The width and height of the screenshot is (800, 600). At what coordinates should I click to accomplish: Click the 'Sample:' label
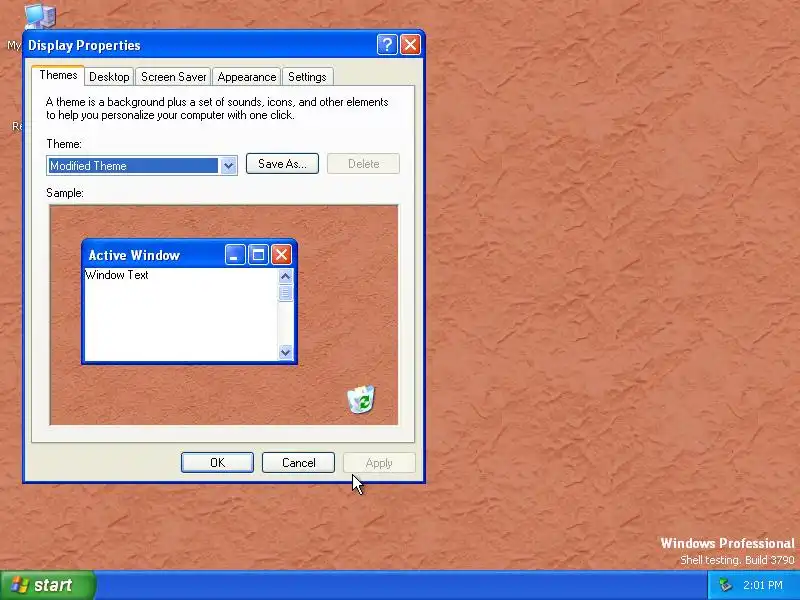(65, 193)
